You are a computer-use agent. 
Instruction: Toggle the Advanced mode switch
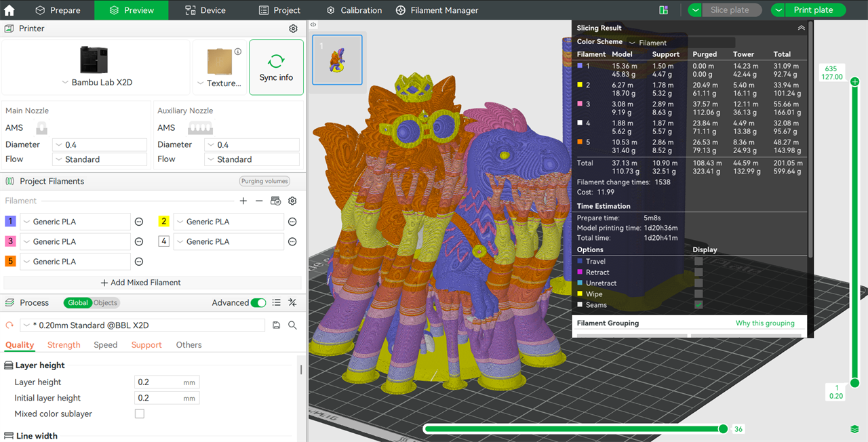click(x=258, y=303)
